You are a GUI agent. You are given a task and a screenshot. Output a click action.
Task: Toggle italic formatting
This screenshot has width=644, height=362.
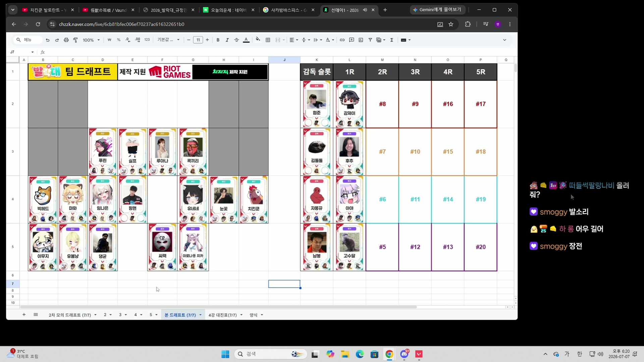click(x=227, y=40)
